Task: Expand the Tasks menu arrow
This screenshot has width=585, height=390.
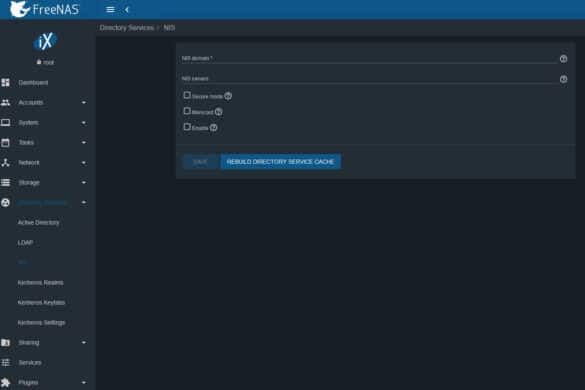Action: coord(84,143)
